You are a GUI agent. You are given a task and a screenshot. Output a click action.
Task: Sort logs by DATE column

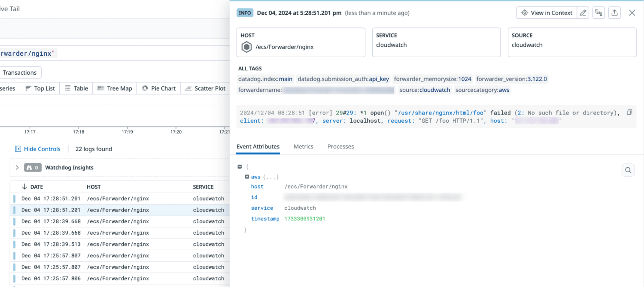(33, 187)
